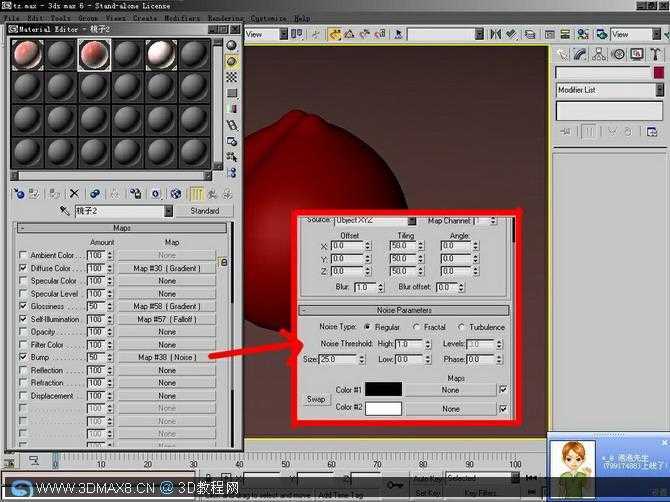670x502 pixels.
Task: Open Schematic View from main toolbar
Action: coord(565,34)
